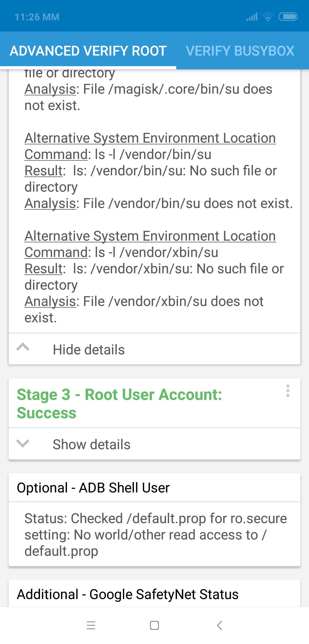Tap the clock in the status bar
Screen dimensions: 309x644
(x=37, y=17)
